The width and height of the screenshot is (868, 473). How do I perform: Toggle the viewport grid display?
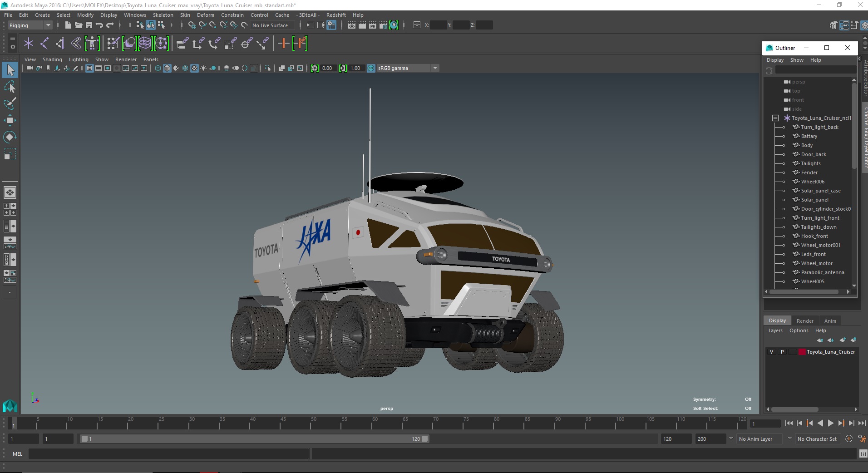[89, 68]
